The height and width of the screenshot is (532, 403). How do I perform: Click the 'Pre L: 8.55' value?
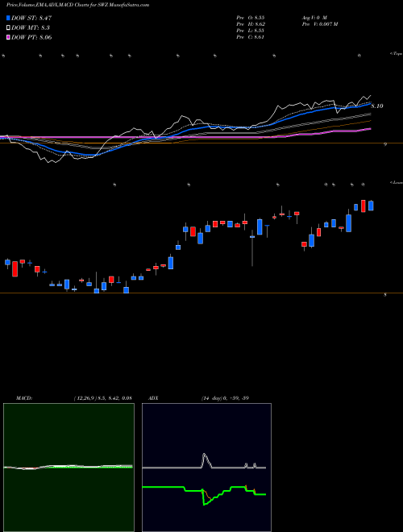(251, 30)
